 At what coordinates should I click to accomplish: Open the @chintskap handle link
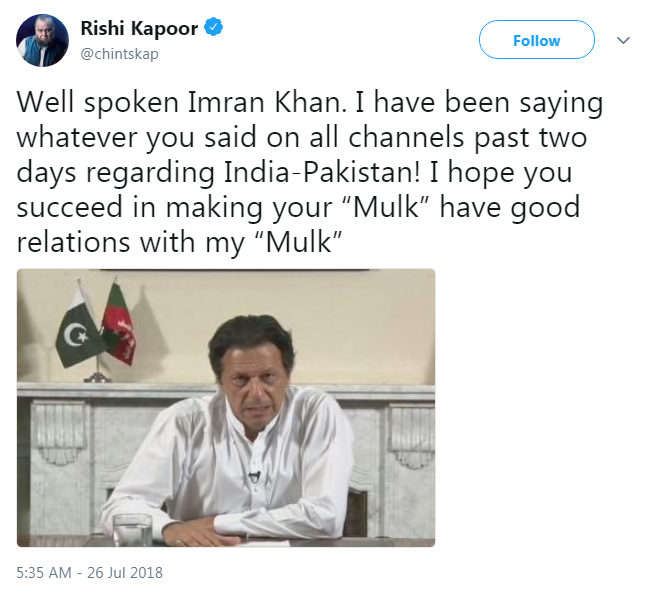click(x=119, y=53)
